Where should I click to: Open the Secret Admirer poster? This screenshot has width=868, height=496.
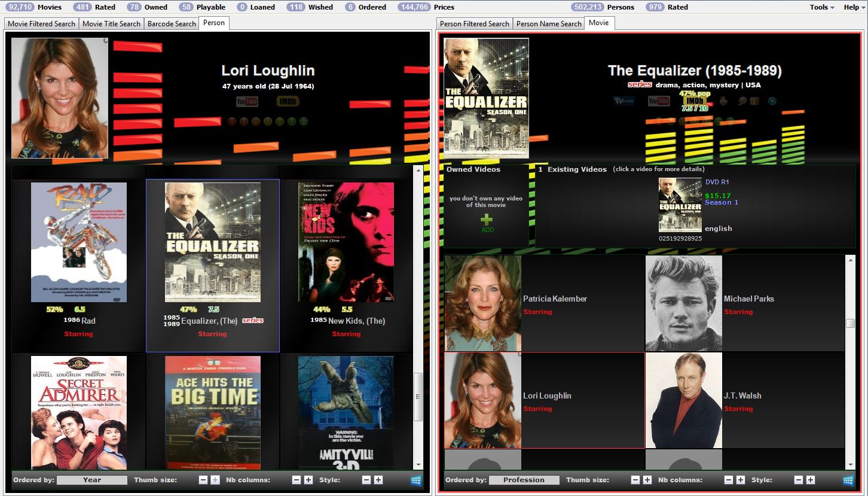[x=79, y=413]
